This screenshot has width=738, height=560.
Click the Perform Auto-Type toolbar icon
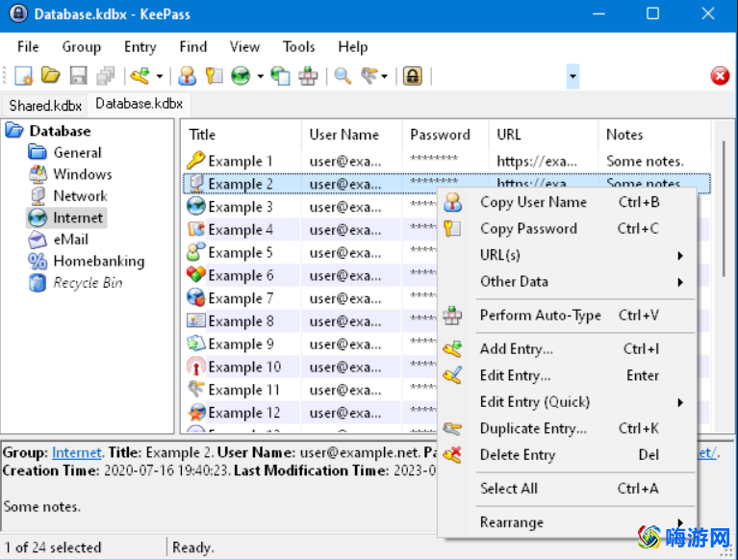pos(308,76)
